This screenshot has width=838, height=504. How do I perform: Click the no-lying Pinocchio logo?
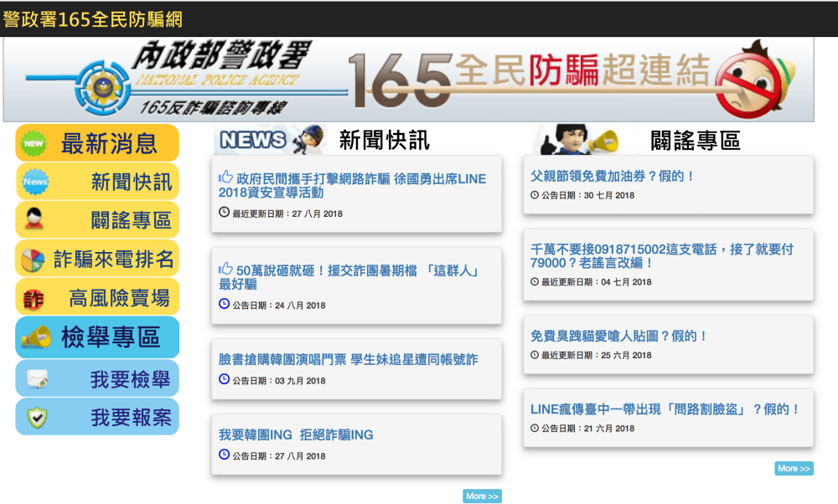(755, 80)
